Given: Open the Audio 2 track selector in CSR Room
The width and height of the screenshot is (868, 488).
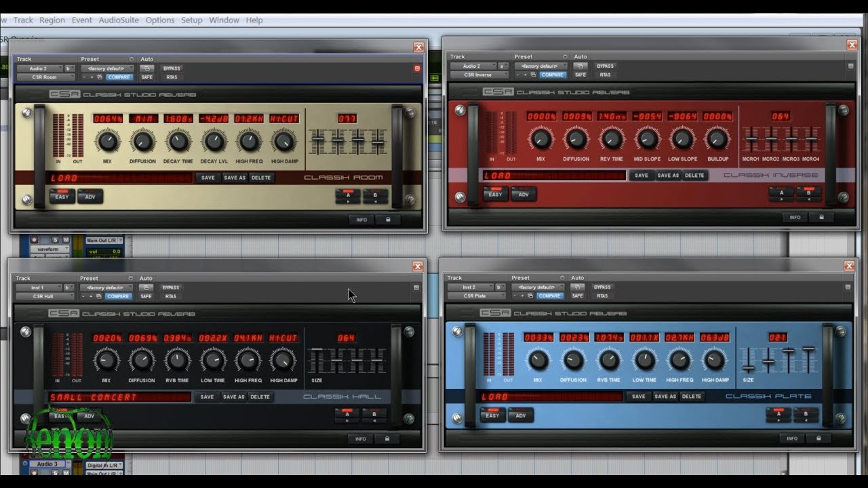Looking at the screenshot, I should coord(39,68).
